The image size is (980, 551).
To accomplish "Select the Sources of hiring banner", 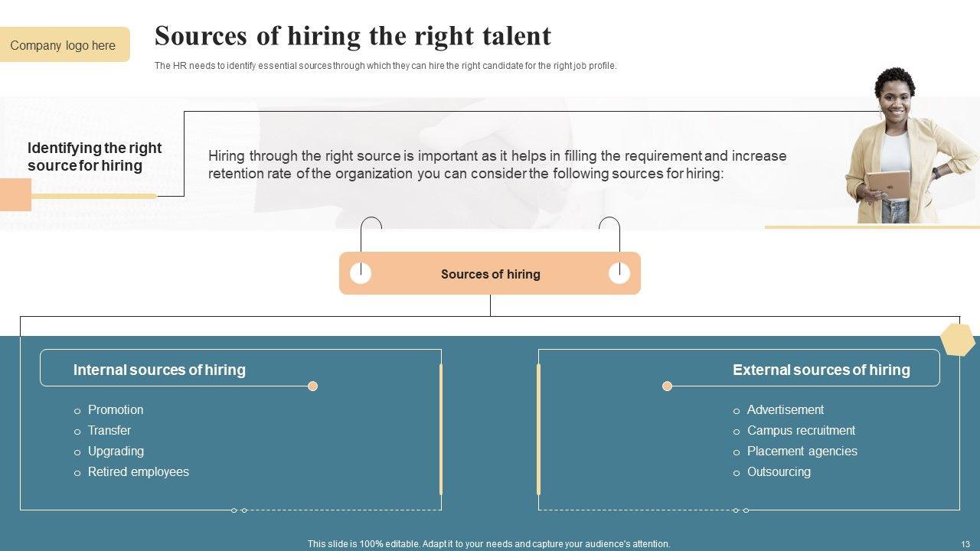I will (x=490, y=274).
